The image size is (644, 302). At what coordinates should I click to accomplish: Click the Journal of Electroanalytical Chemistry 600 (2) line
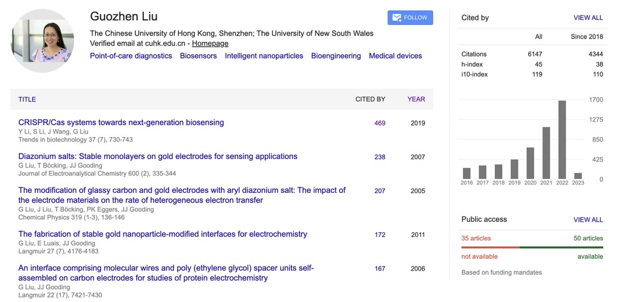97,174
